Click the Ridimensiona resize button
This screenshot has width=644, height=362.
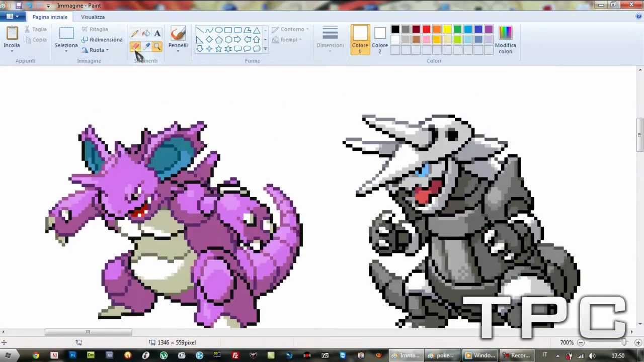tap(102, 39)
